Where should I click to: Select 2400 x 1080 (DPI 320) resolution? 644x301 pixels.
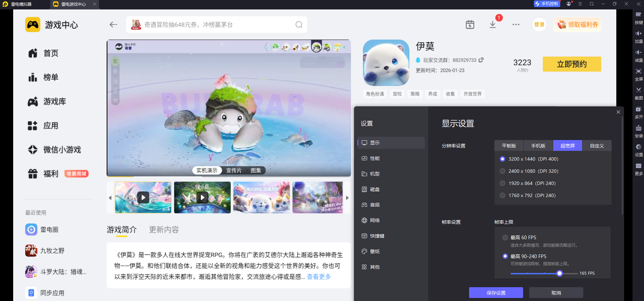503,171
